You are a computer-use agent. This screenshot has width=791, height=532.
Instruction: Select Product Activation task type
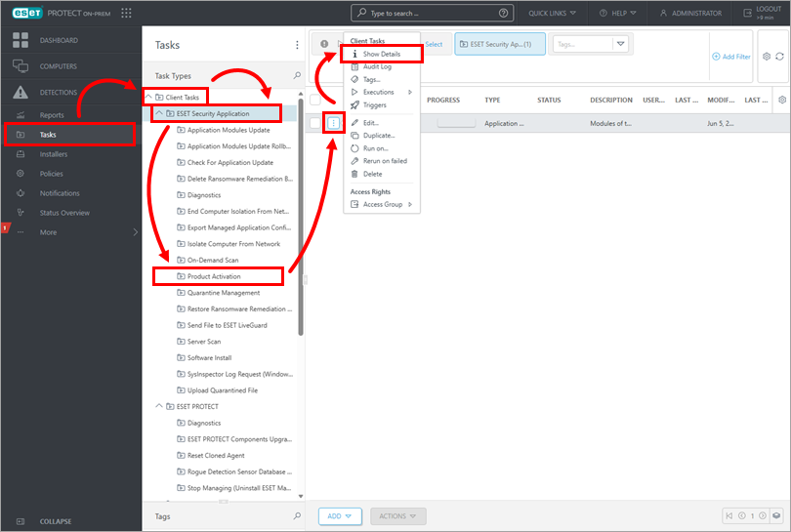[x=214, y=276]
